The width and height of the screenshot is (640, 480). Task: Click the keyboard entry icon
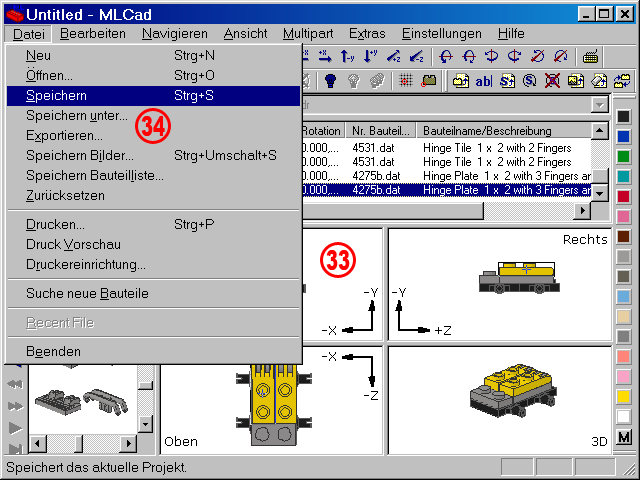click(x=590, y=57)
